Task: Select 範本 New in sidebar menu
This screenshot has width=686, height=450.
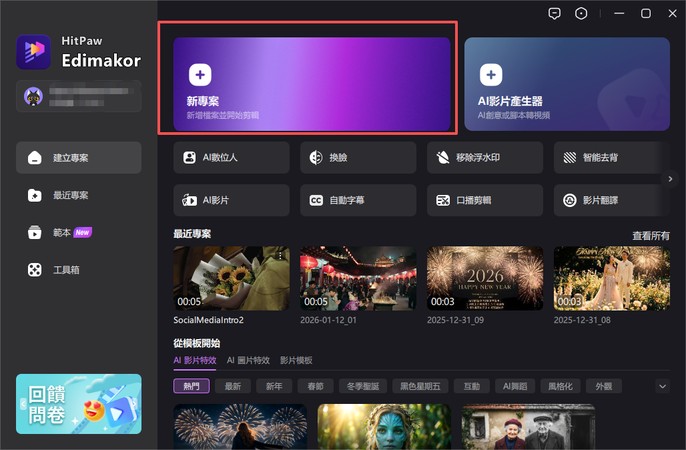Action: (x=79, y=232)
